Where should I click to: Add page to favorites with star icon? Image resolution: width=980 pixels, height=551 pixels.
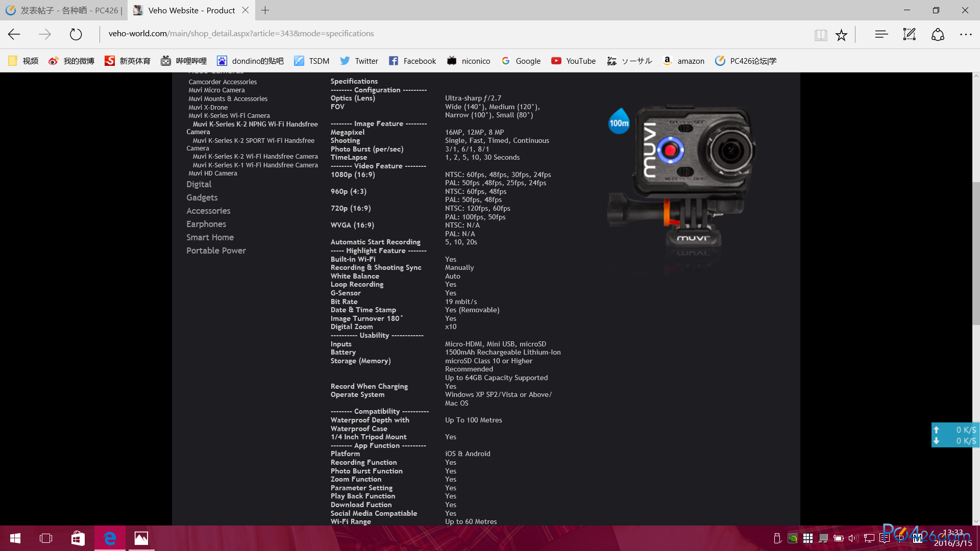point(841,35)
